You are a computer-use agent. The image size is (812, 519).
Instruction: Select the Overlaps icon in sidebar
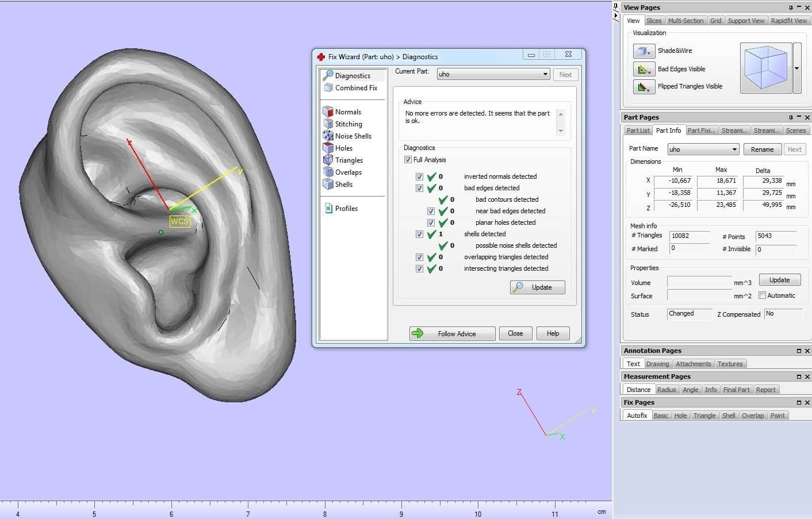[x=328, y=172]
